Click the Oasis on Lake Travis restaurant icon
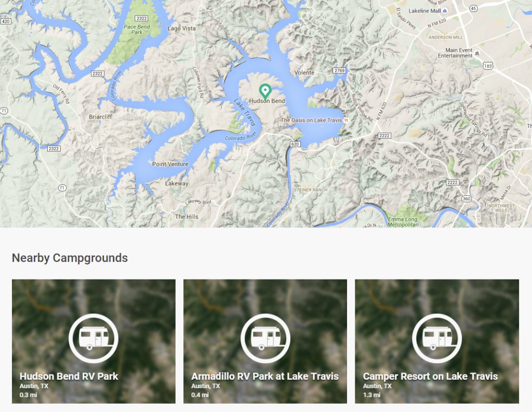 345,121
